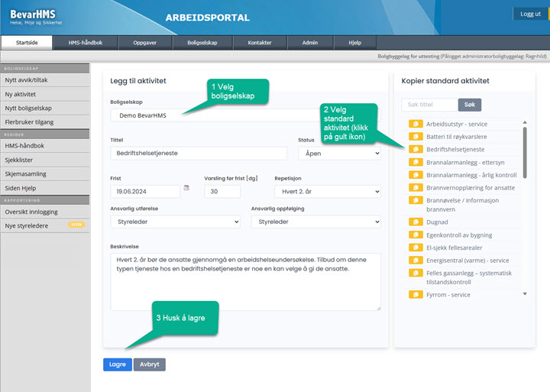The width and height of the screenshot is (550, 392).
Task: Click yellow icon beside Batteri til røykvarslere
Action: click(x=416, y=137)
